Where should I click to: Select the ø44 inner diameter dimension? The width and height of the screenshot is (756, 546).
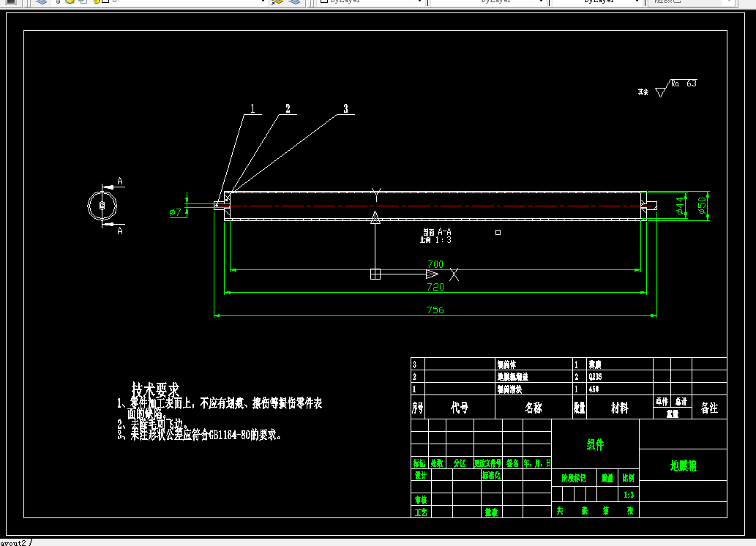(680, 206)
